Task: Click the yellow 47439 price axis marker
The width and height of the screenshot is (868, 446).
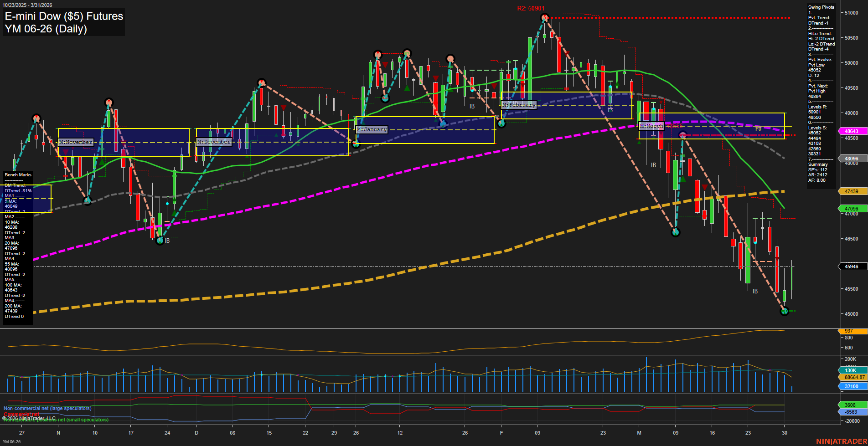Action: click(x=851, y=191)
